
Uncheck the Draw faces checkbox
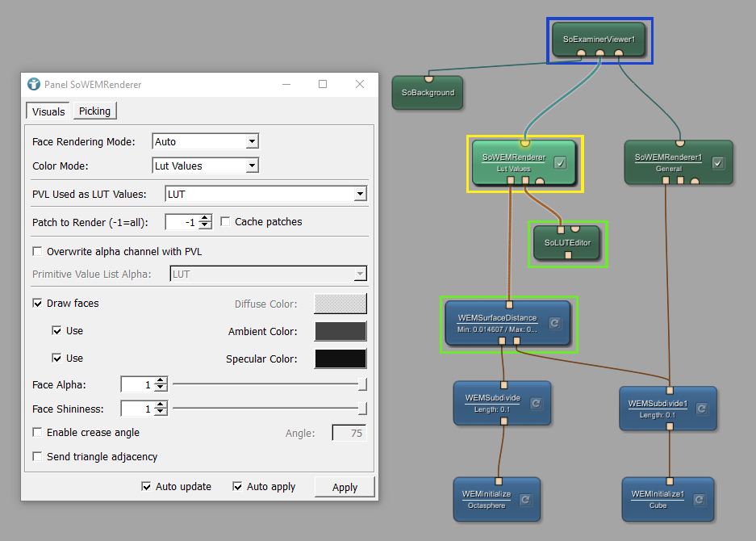tap(38, 304)
